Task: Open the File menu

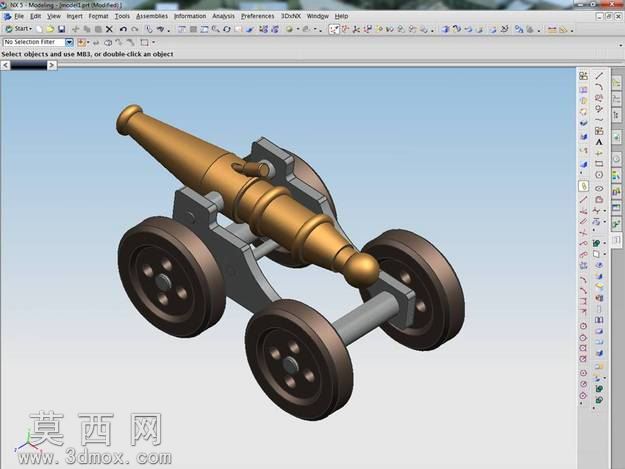Action: (19, 16)
